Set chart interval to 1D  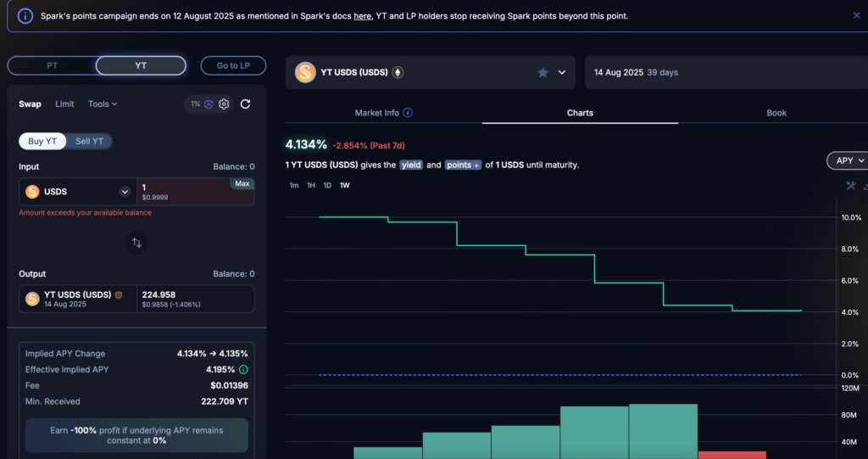(327, 185)
